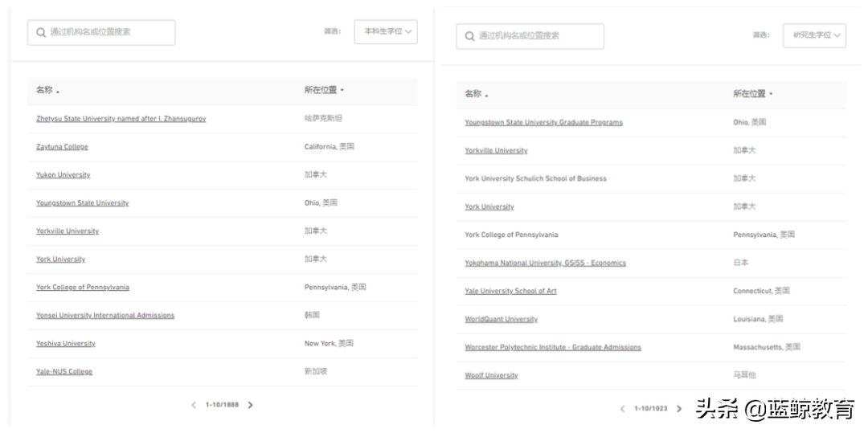Screen dimensions: 868x433
Task: Click the 1-10/1023 page indicator
Action: (x=651, y=409)
